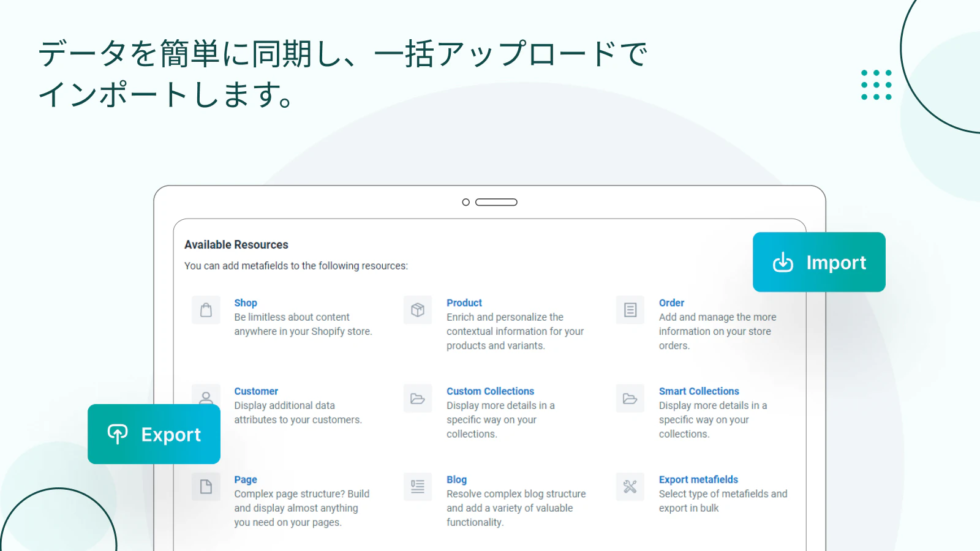Click 'Select type of metafields and export' description
This screenshot has height=551, width=980.
(723, 501)
